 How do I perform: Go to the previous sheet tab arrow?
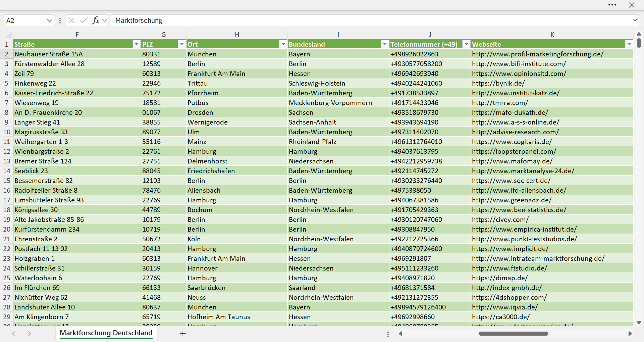tap(13, 334)
